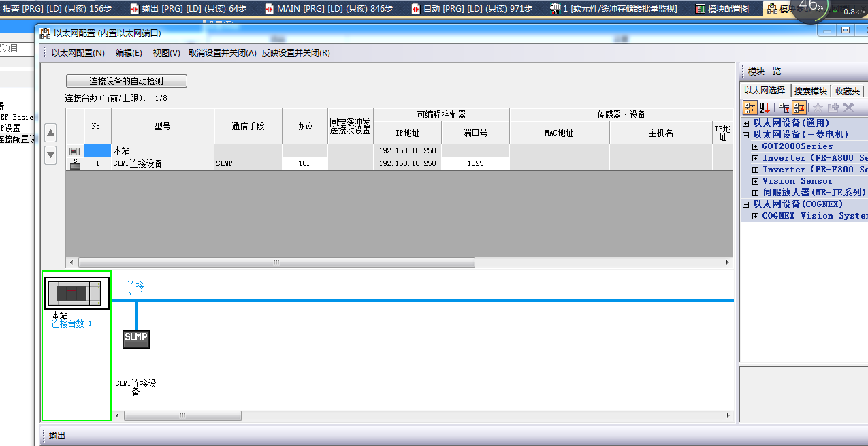Click the tree icon with red up arrow
The width and height of the screenshot is (868, 446).
pos(799,108)
